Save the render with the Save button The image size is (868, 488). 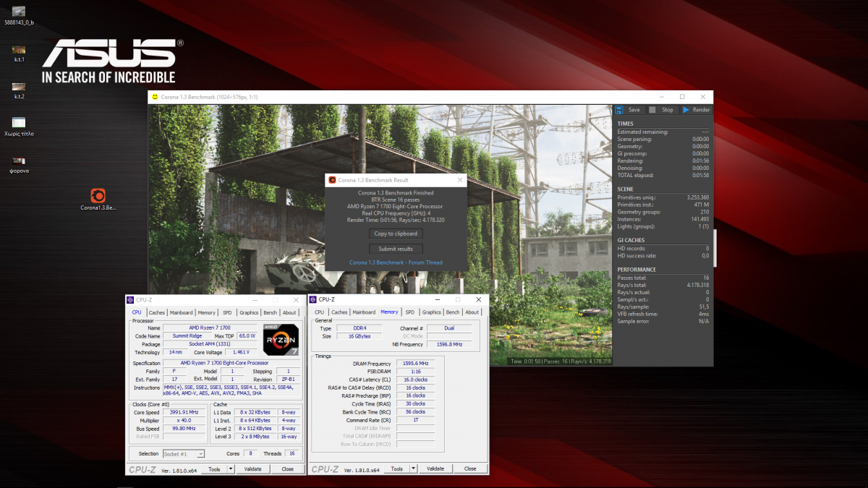(x=628, y=110)
